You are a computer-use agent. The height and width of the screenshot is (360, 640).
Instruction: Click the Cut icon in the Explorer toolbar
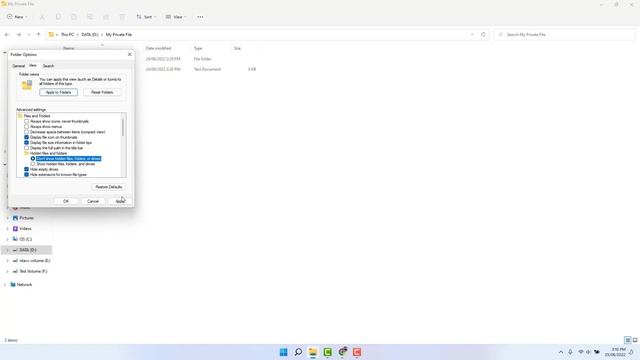[x=42, y=17]
